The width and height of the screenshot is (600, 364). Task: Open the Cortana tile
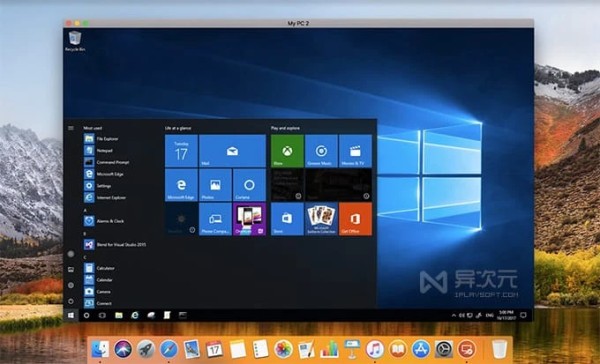(x=249, y=185)
